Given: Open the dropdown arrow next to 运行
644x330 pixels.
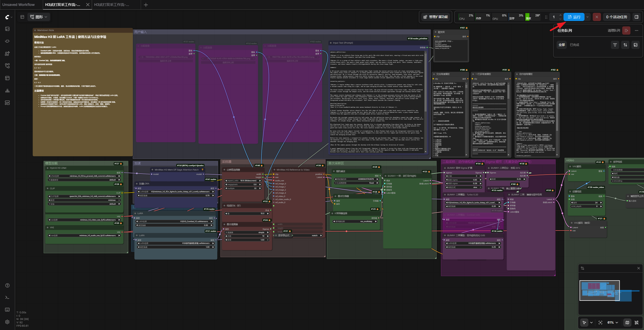Looking at the screenshot, I should tap(587, 17).
